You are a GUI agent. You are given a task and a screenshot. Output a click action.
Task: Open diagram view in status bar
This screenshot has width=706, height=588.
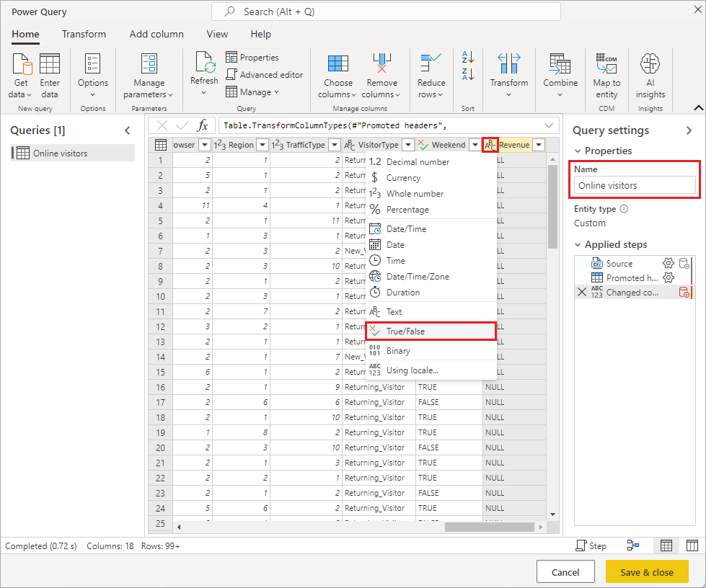[633, 545]
